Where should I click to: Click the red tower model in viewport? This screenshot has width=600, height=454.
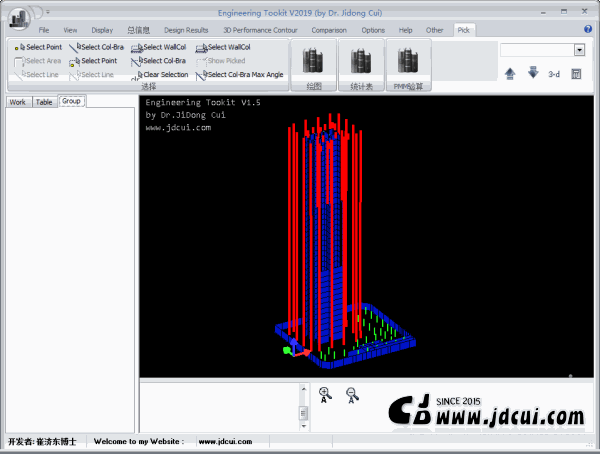click(x=326, y=230)
